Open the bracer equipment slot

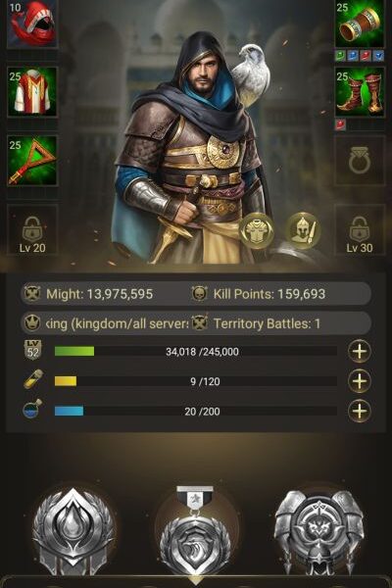(360, 24)
